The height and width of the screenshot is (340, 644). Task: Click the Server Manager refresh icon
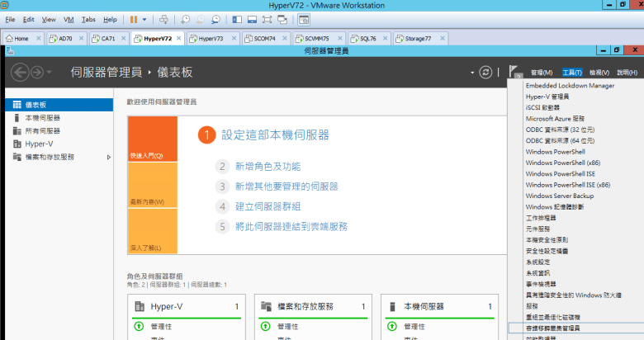486,73
